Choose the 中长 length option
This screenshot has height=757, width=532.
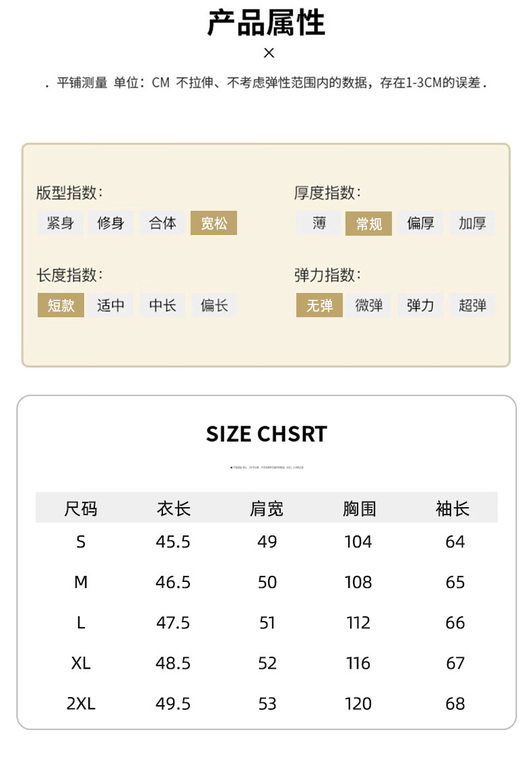coord(163,305)
